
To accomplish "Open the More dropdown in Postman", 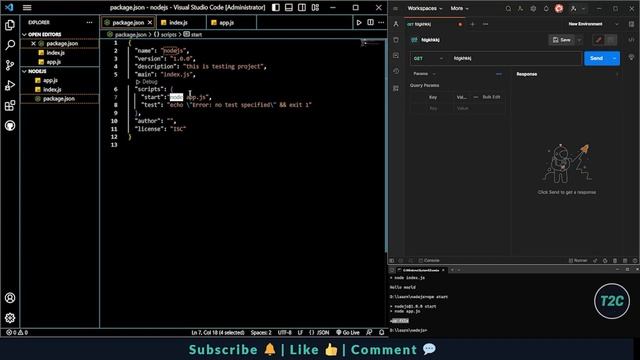I will click(x=460, y=8).
